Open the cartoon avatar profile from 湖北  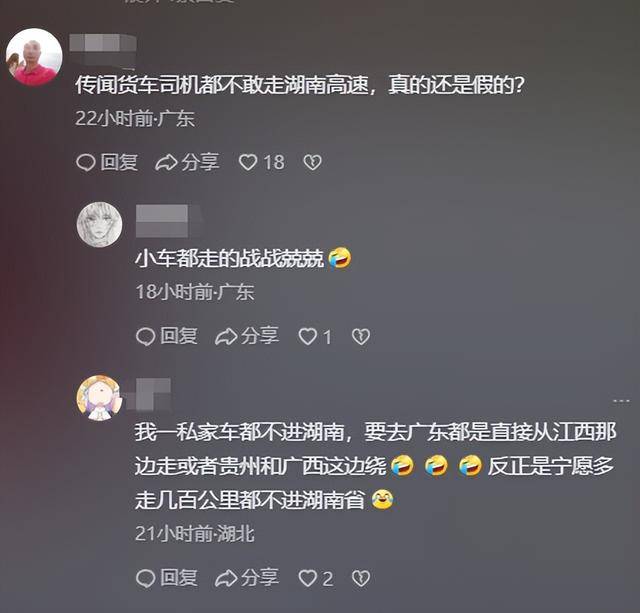100,398
